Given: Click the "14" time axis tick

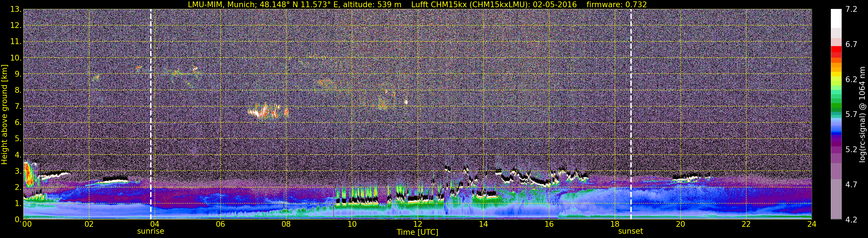Looking at the screenshot, I should (483, 224).
